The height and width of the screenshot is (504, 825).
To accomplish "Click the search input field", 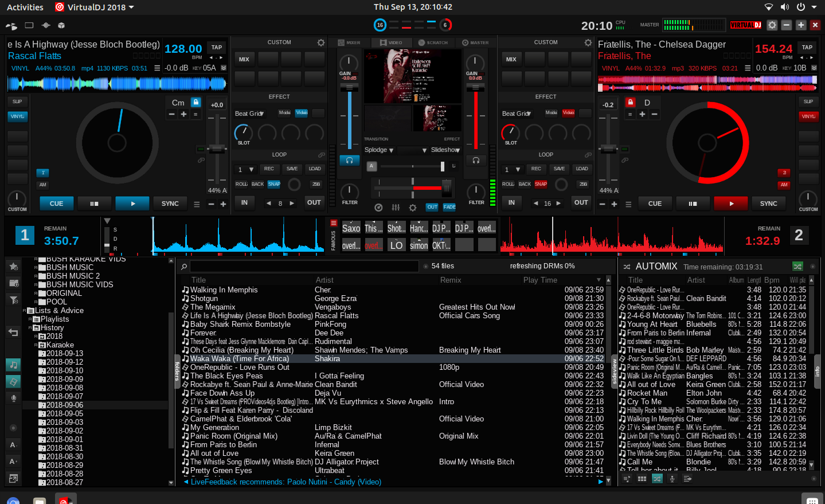I will (304, 266).
